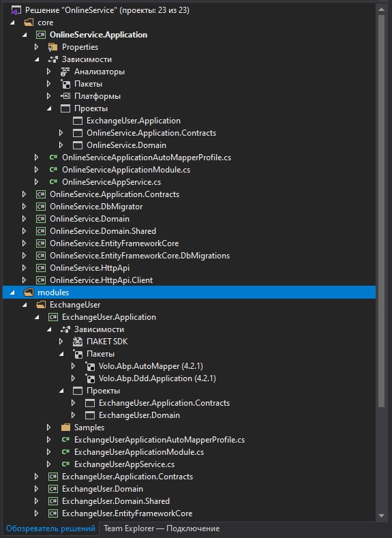The width and height of the screenshot is (392, 538).
Task: Click the Платформы frameworks icon
Action: pyautogui.click(x=65, y=96)
